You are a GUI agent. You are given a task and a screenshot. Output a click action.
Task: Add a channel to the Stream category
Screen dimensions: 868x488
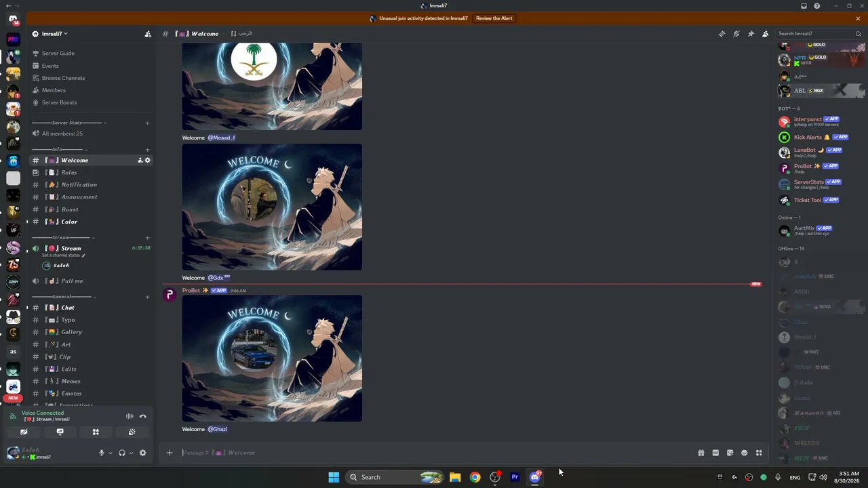(147, 237)
